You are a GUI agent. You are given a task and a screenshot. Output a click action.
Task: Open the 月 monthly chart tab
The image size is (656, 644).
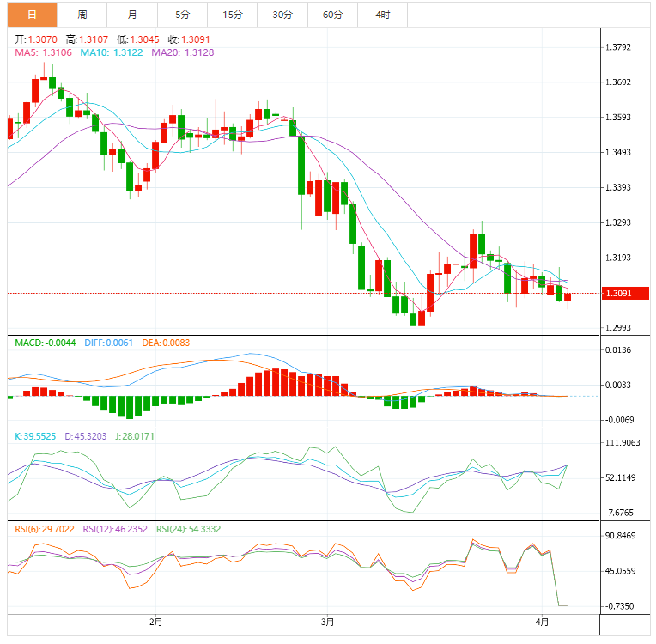point(132,15)
